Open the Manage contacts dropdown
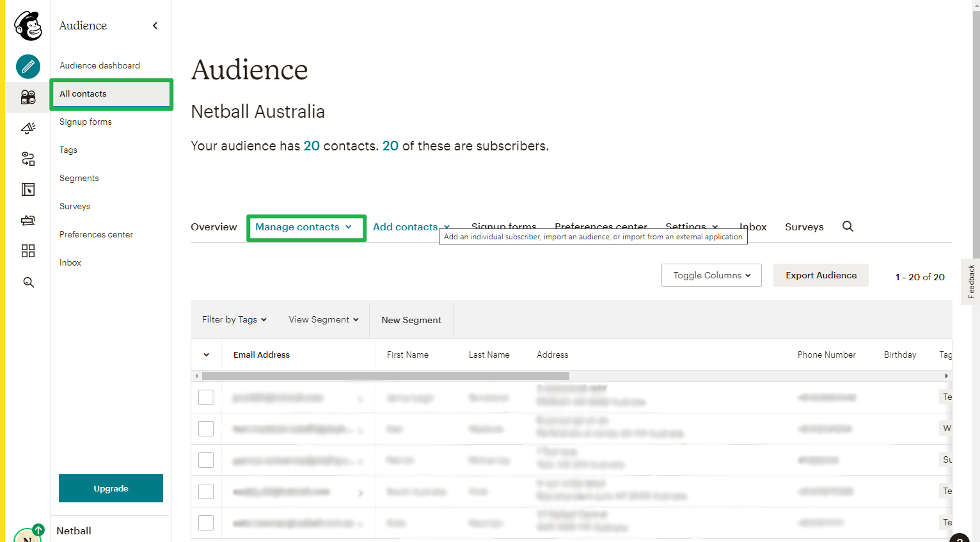This screenshot has height=542, width=980. coord(304,227)
